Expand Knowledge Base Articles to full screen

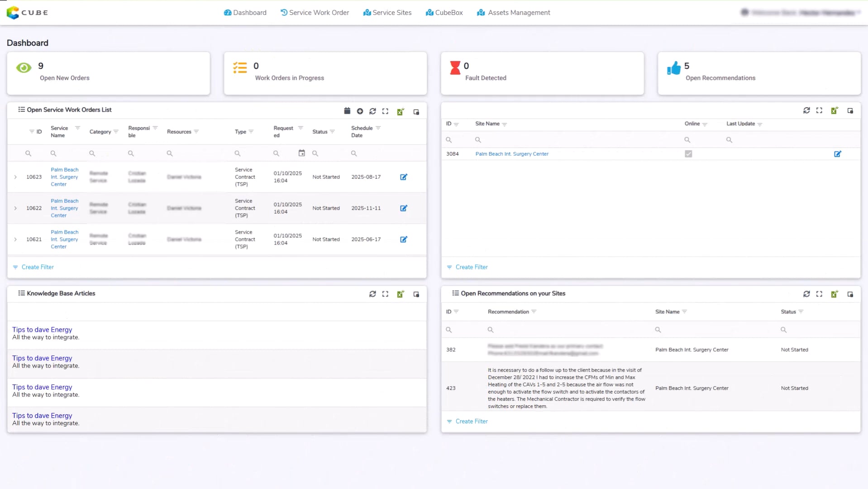(x=386, y=294)
